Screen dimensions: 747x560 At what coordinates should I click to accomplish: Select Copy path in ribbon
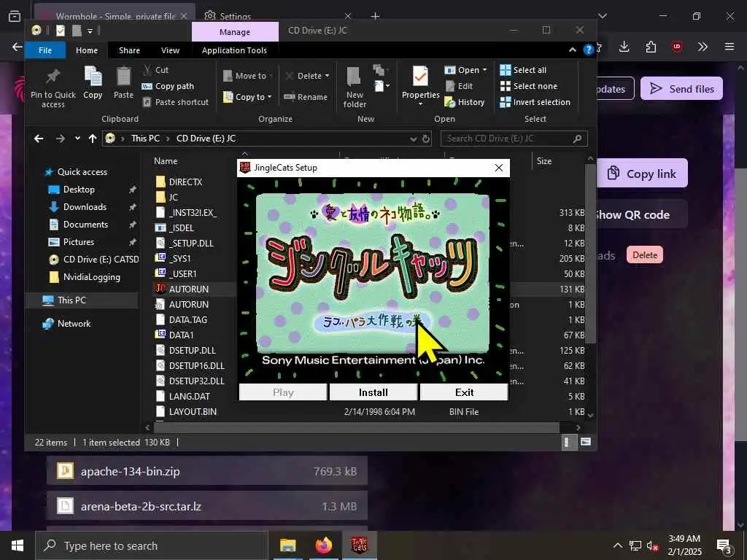[169, 86]
